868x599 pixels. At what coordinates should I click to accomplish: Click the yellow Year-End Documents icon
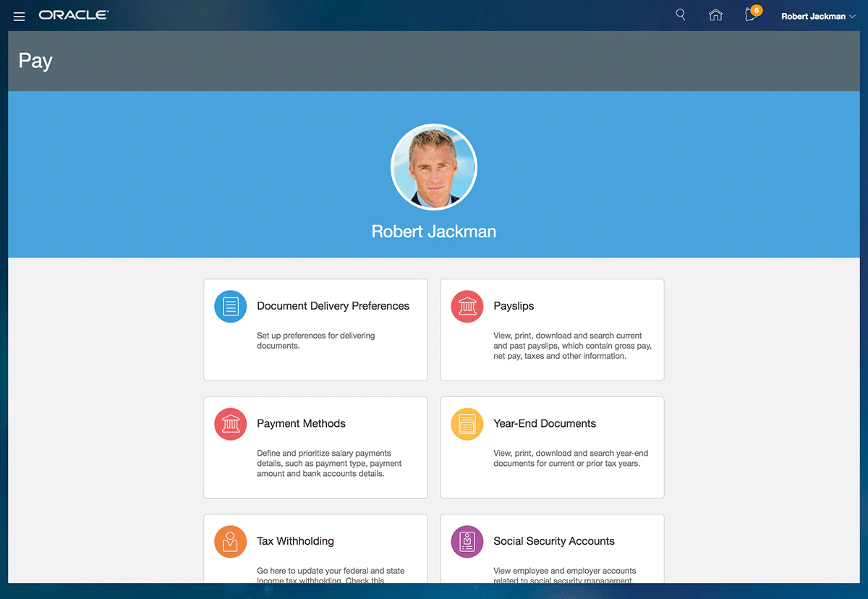click(x=467, y=424)
